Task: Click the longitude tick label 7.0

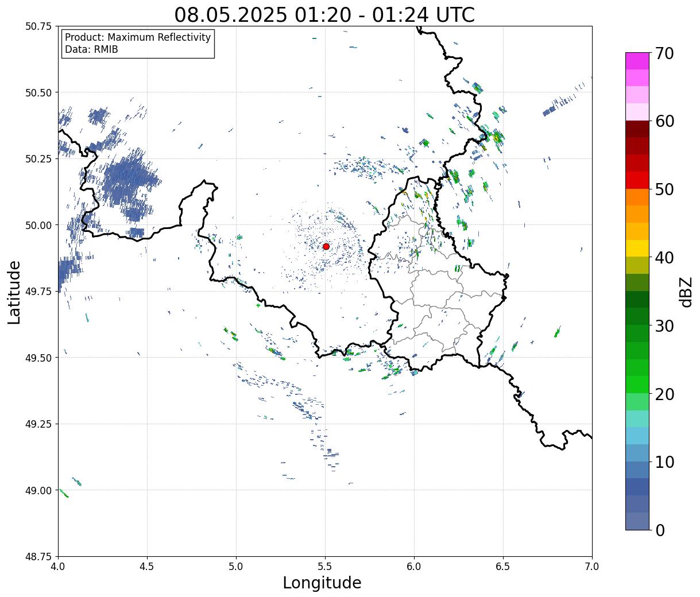Action: pos(592,566)
